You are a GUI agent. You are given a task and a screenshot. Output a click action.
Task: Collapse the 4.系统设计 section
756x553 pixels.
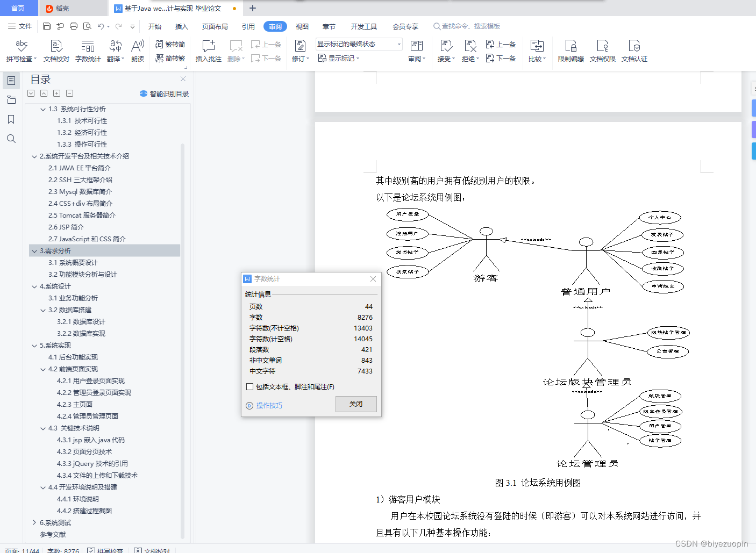34,286
